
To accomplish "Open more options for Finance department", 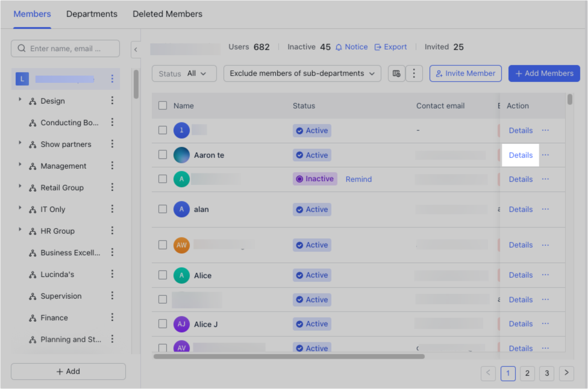I will coord(112,317).
